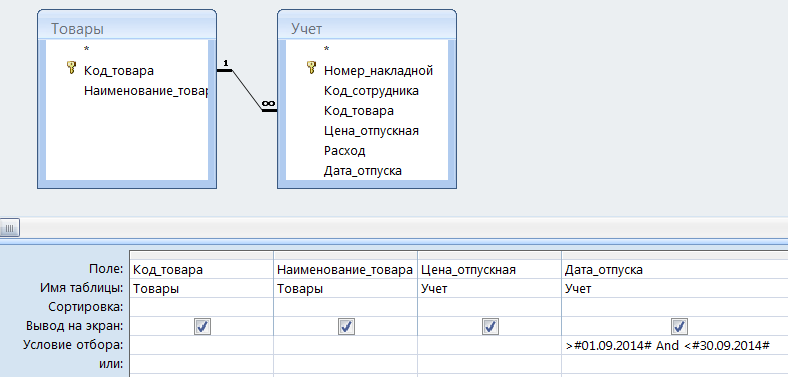Toggle the show checkbox in the Код_товара column
Viewport: 788px width, 377px height.
click(x=202, y=327)
